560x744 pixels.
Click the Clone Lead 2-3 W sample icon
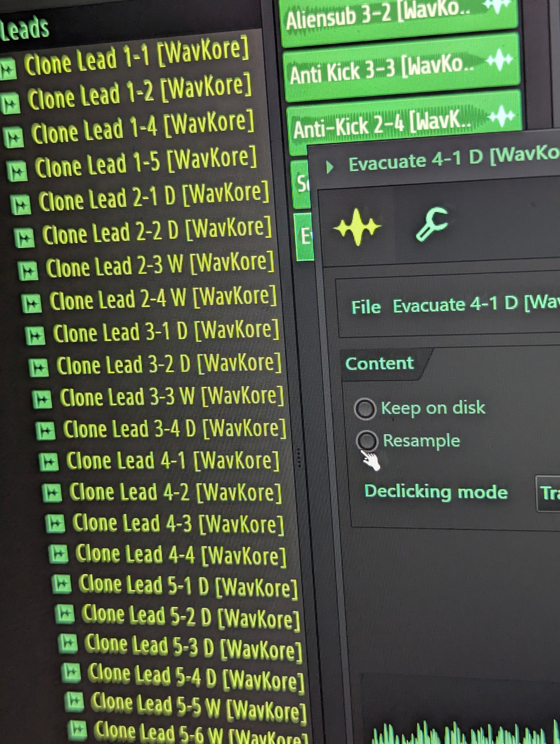28,271
